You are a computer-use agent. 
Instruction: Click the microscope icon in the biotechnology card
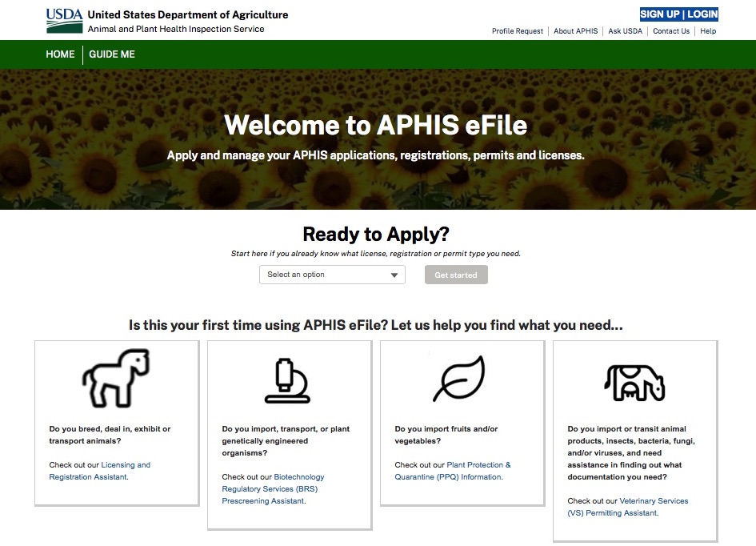tap(287, 381)
